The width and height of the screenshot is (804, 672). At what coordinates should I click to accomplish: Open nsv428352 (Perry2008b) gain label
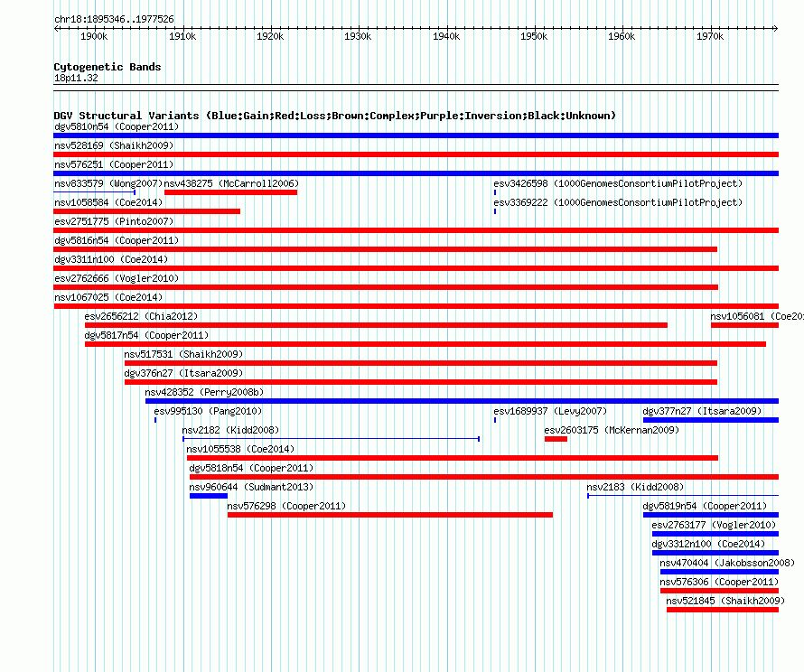pos(204,392)
